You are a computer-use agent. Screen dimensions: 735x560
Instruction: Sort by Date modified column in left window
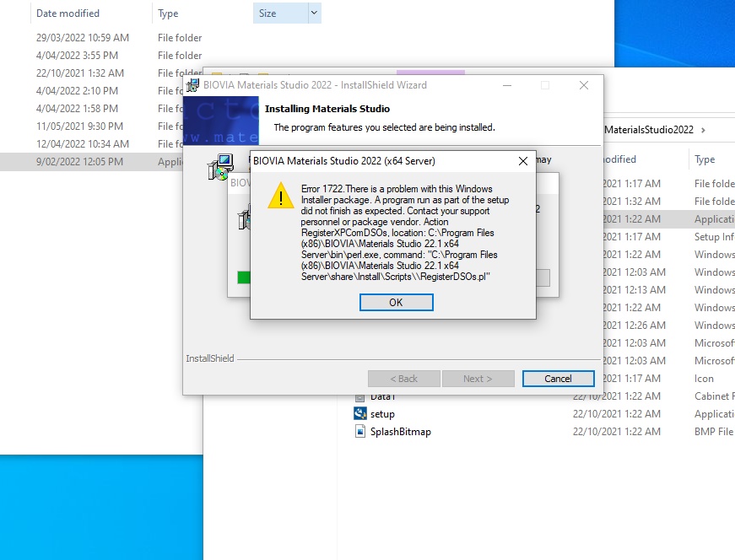point(68,13)
